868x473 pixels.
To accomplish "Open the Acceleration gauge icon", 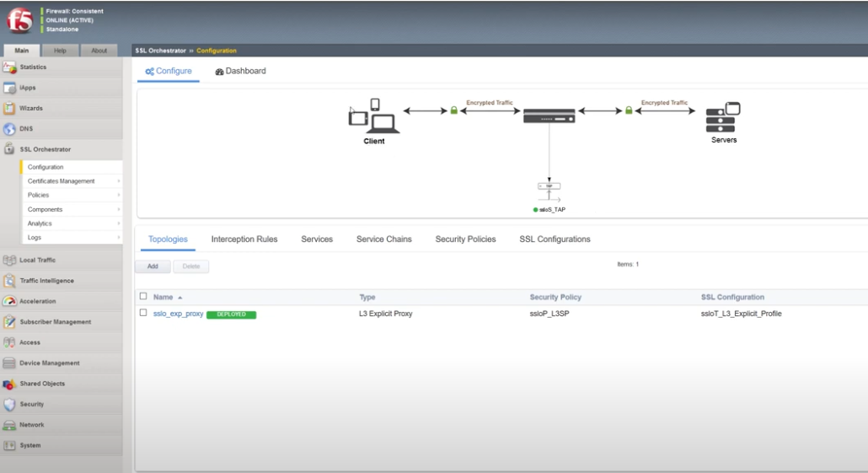I will tap(9, 301).
